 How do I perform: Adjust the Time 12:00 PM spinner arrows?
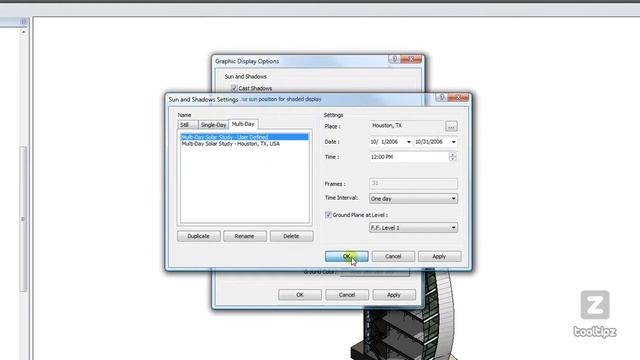point(452,157)
